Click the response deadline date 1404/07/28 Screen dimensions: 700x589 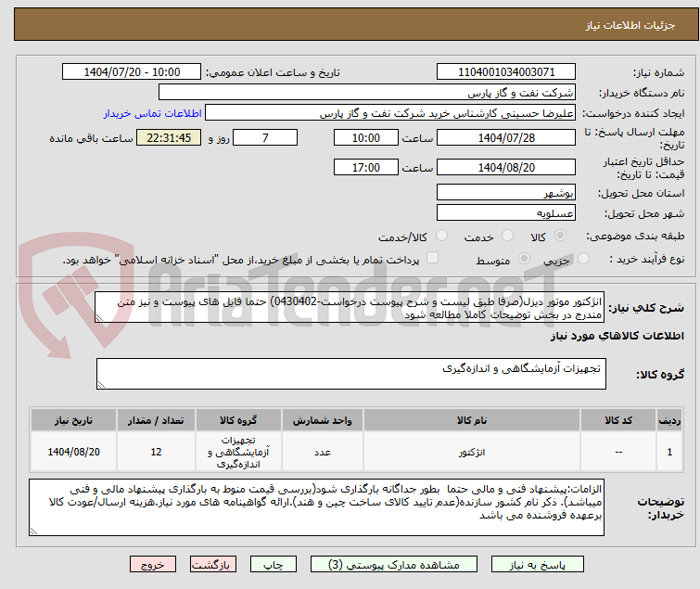tap(506, 137)
